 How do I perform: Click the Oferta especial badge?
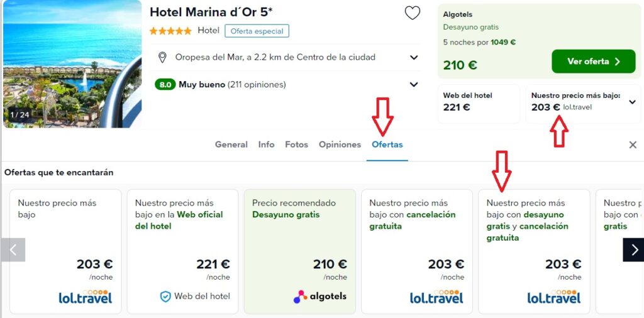[x=257, y=31]
